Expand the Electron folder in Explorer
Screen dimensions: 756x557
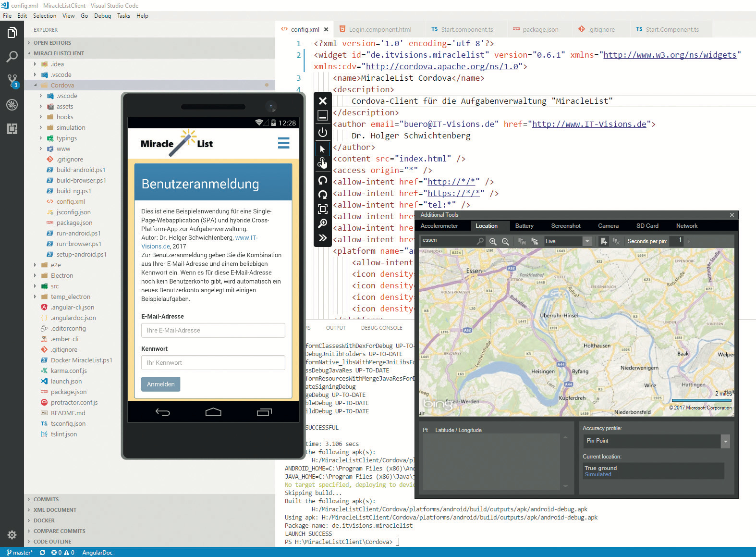tap(62, 275)
